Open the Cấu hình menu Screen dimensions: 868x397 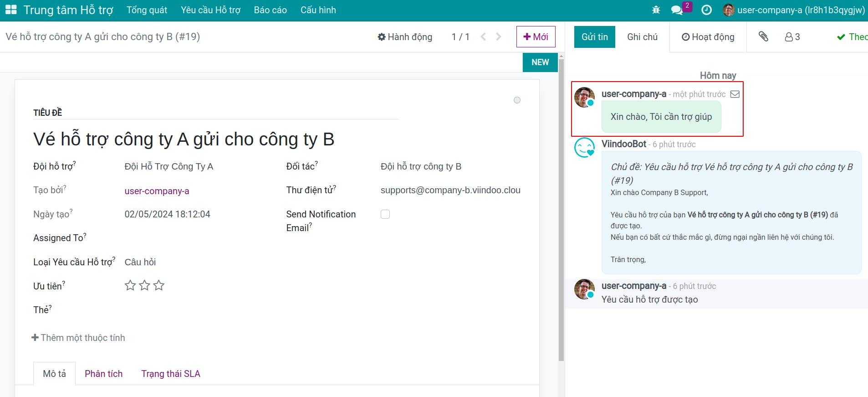pos(318,10)
